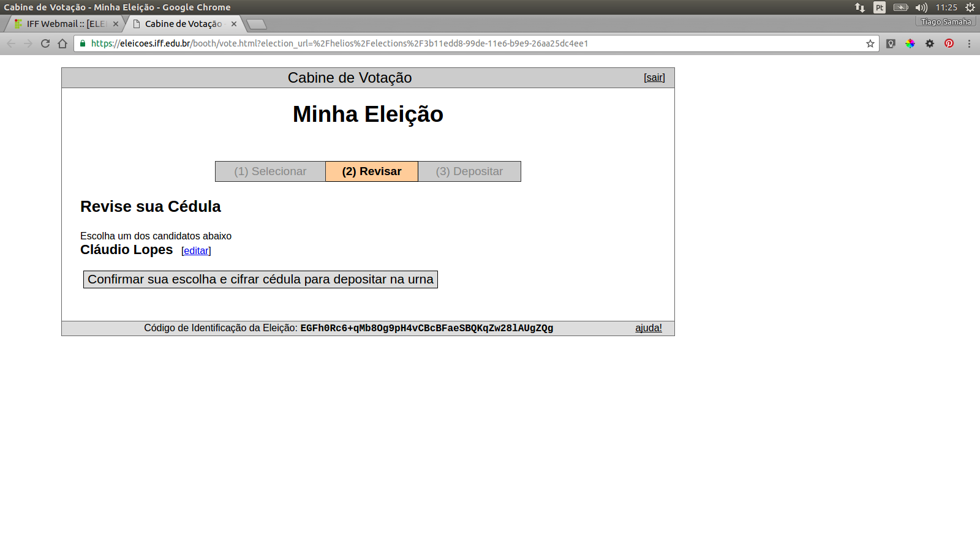Image resolution: width=980 pixels, height=551 pixels.
Task: Confirm choice and encrypt ballot button
Action: click(x=260, y=279)
